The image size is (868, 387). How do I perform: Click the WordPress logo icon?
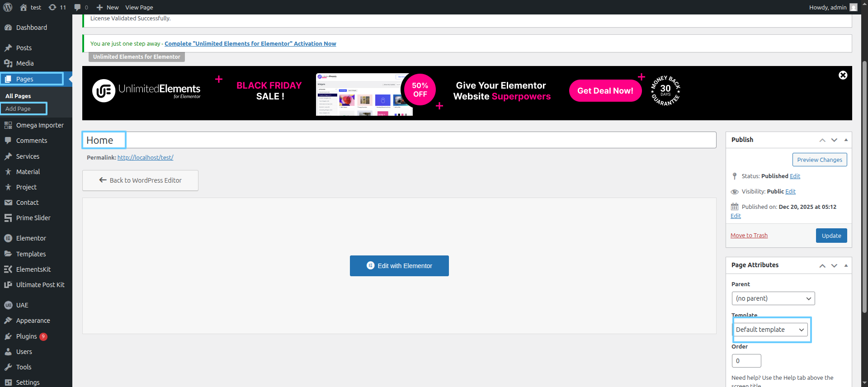pos(8,7)
